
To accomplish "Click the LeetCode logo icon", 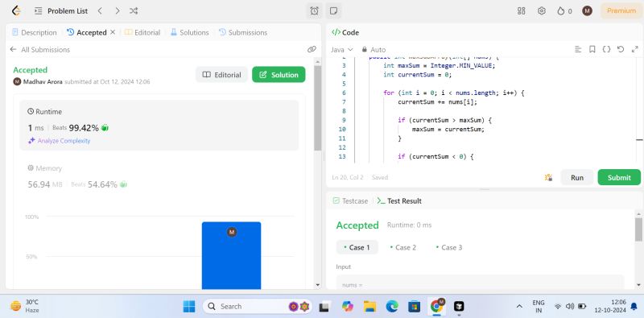I will point(16,11).
